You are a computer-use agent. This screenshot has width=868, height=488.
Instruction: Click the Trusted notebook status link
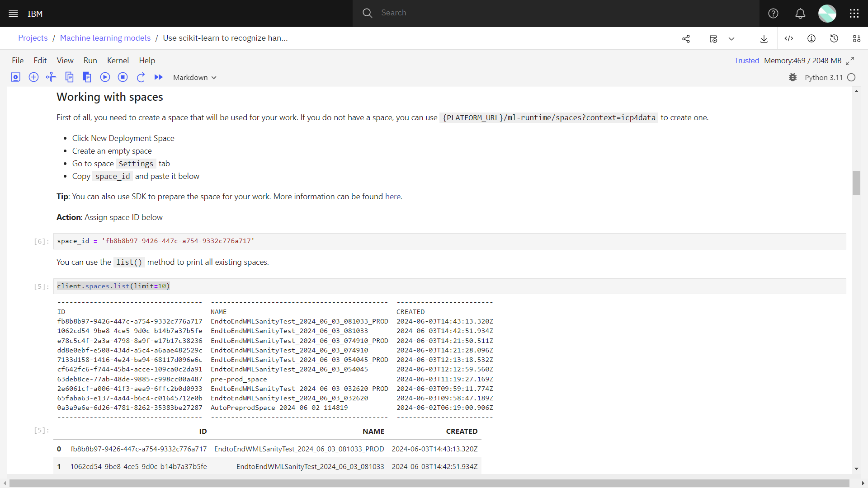(746, 60)
